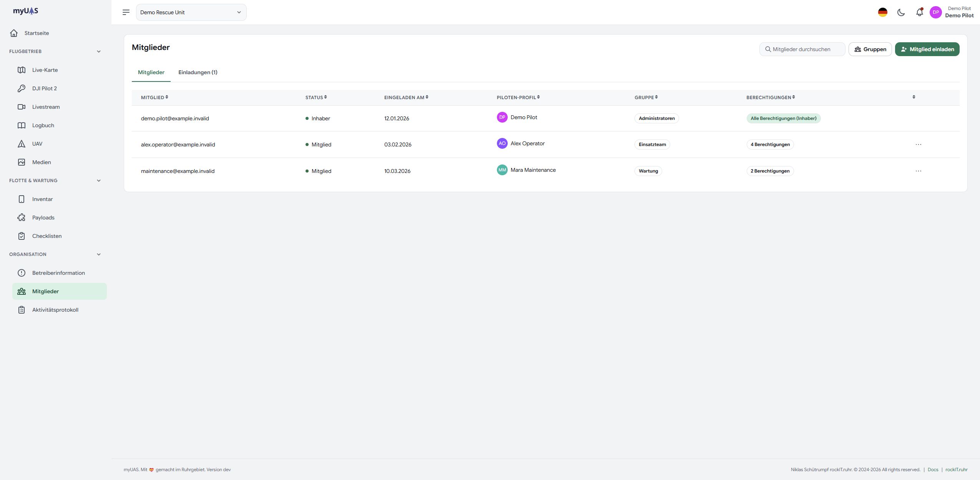This screenshot has height=480, width=980.
Task: Collapse the Organisation section
Action: click(99, 254)
